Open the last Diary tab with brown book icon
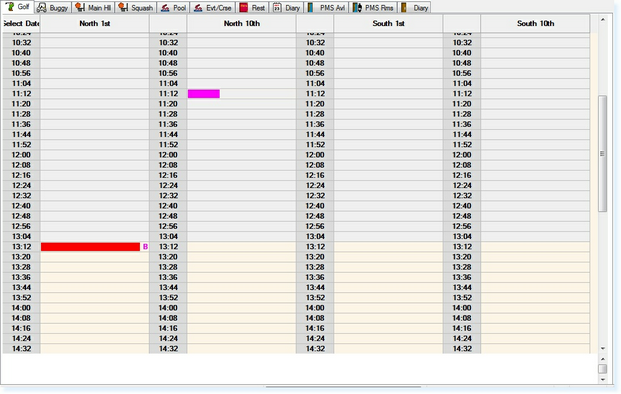The height and width of the screenshot is (394, 621). coord(415,8)
